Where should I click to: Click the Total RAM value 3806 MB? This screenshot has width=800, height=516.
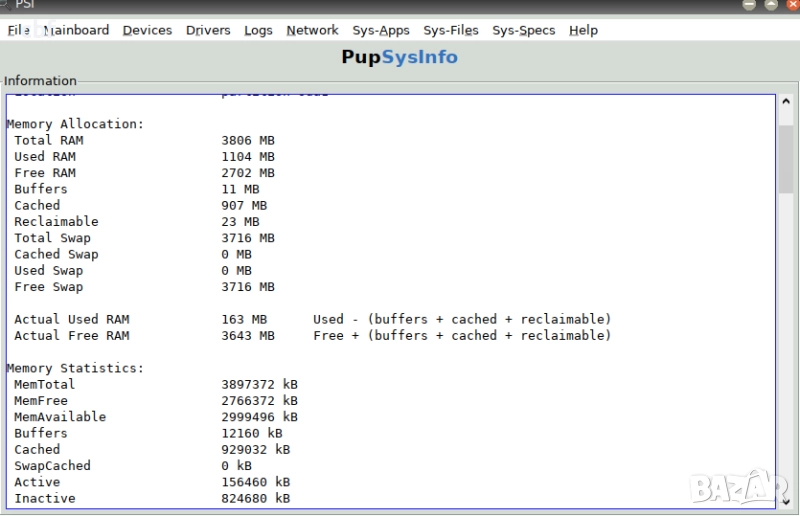[247, 140]
